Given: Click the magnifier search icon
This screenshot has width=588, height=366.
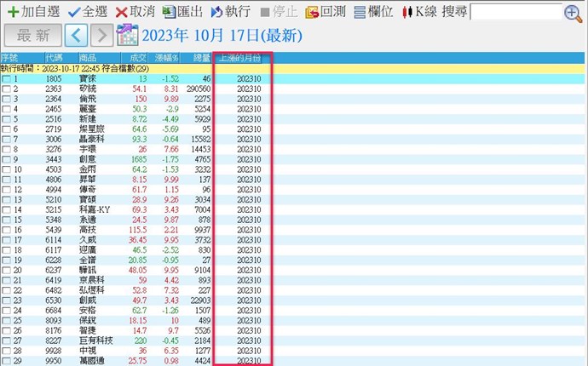Looking at the screenshot, I should [x=573, y=12].
